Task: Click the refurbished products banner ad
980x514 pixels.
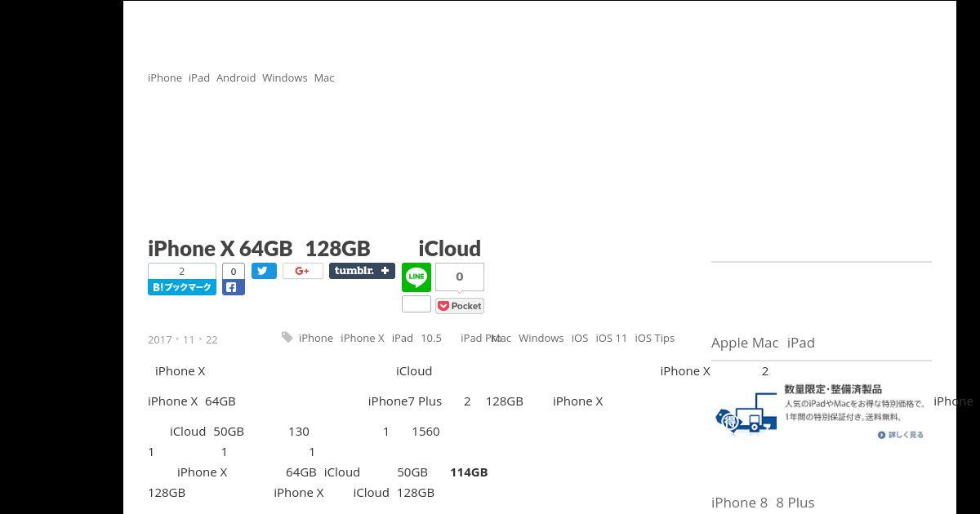Action: click(822, 412)
